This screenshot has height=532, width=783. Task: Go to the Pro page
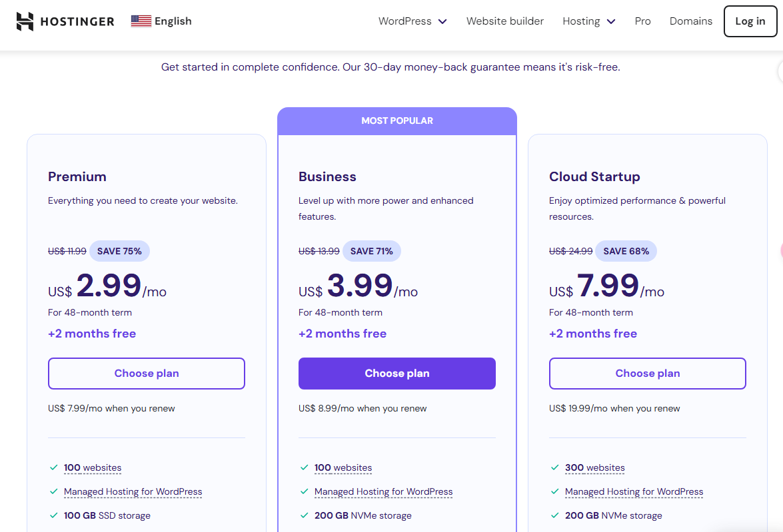642,21
